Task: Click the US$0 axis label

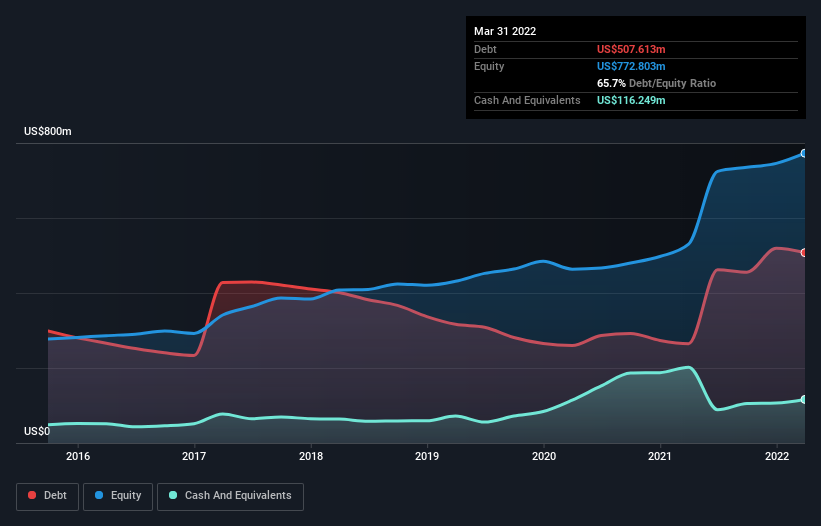Action: pyautogui.click(x=37, y=431)
